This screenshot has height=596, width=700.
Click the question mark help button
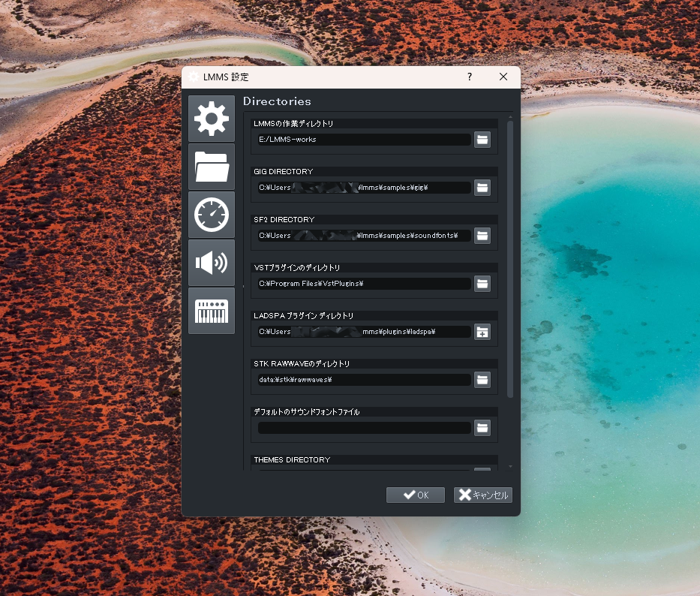coord(470,77)
